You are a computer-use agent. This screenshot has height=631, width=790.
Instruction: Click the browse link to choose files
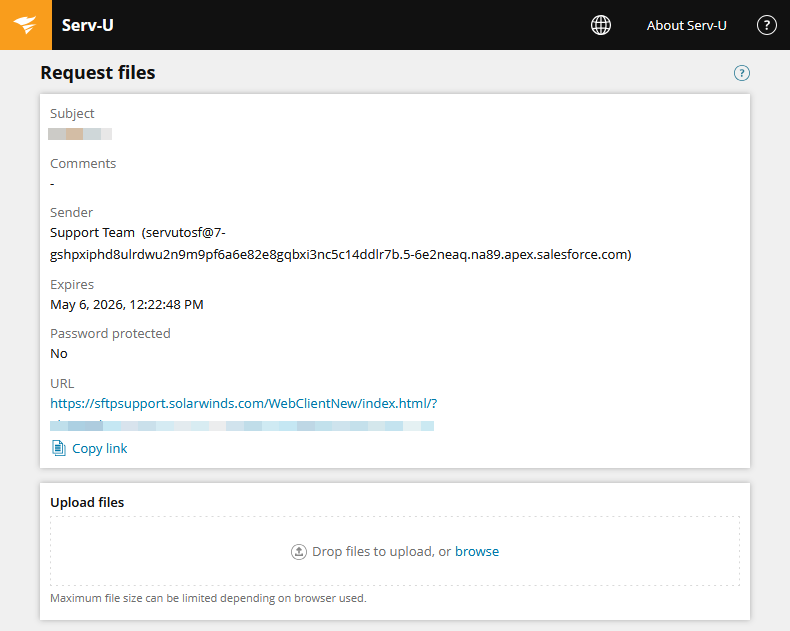tap(477, 551)
